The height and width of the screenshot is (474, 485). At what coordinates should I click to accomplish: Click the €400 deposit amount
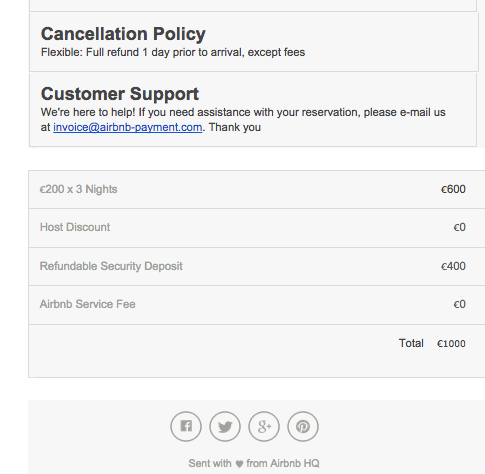click(x=453, y=266)
